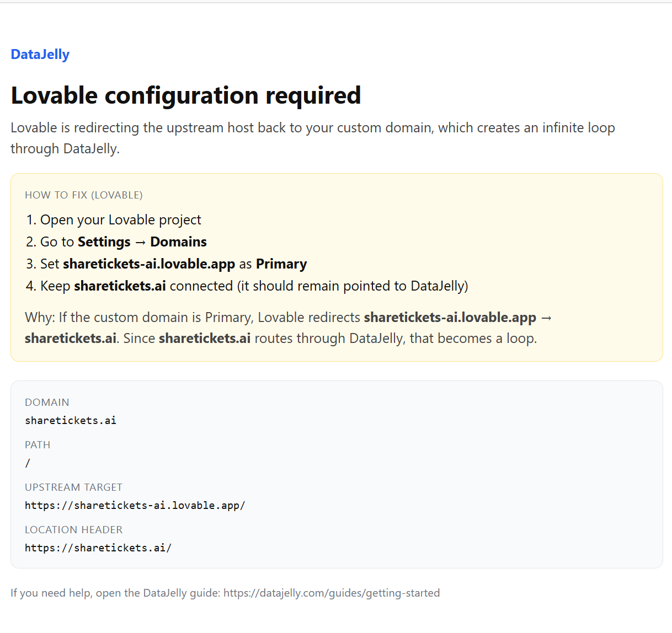This screenshot has height=633, width=672.
Task: Click bold 'sharetickets-ai.lovable.app' in step 3
Action: tap(149, 264)
